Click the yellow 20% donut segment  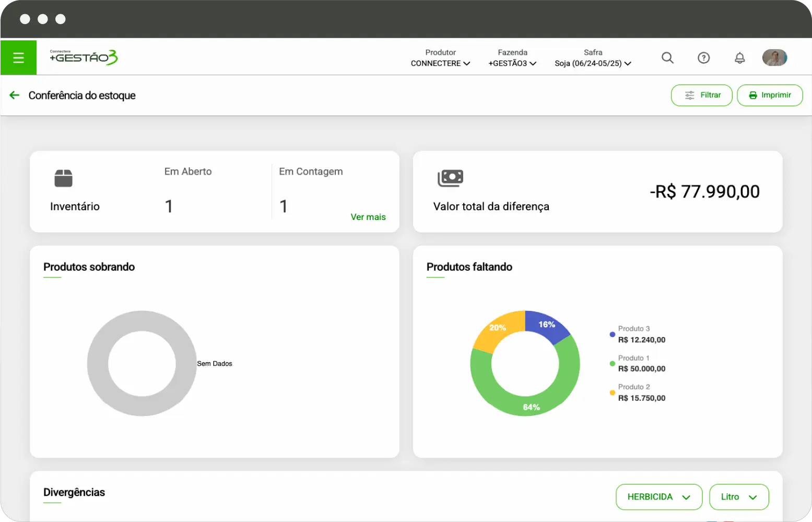tap(497, 328)
